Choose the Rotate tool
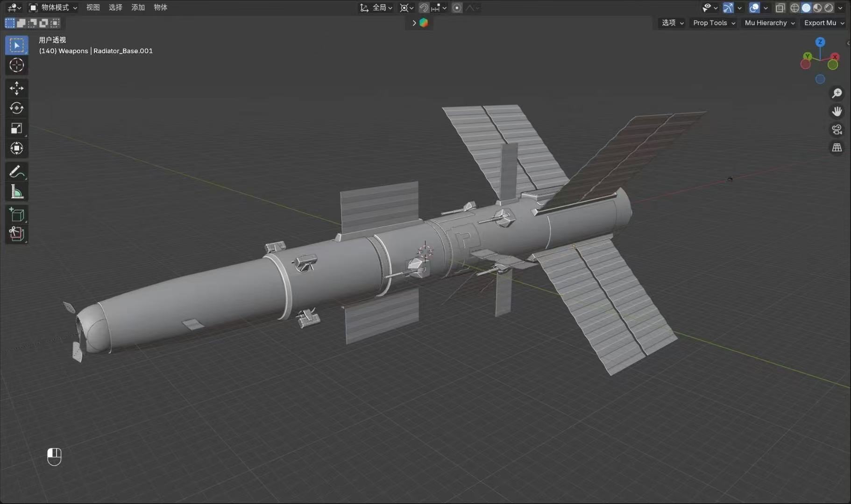 [16, 108]
